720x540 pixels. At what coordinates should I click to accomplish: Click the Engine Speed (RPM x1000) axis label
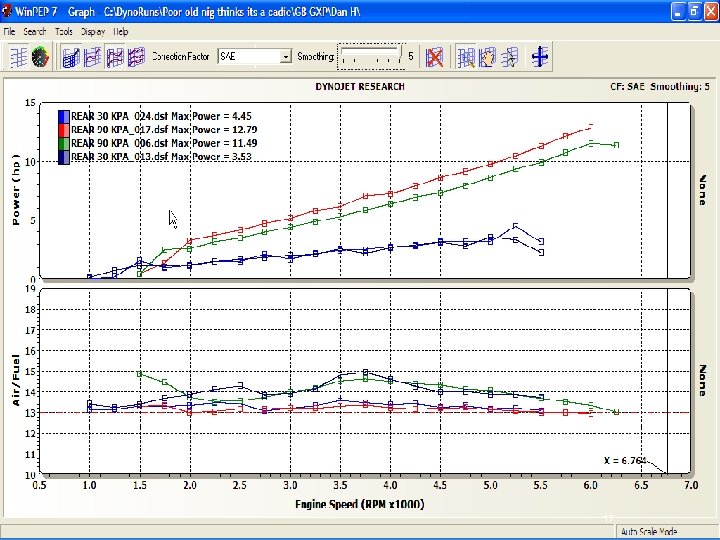coord(360,504)
